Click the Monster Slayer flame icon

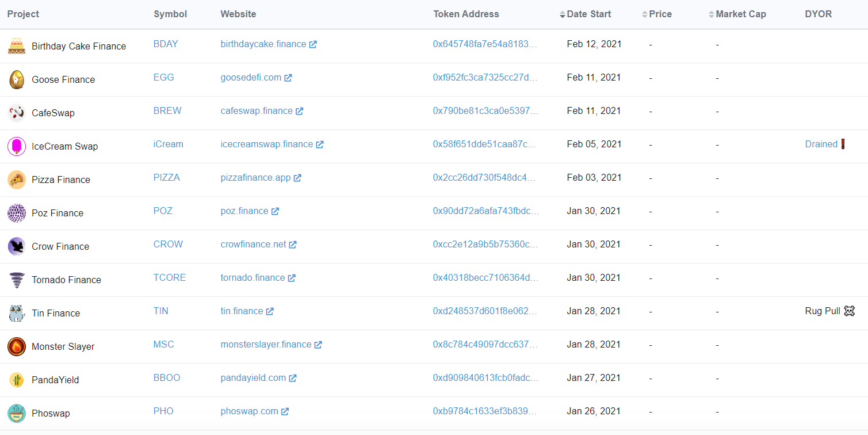coord(17,346)
